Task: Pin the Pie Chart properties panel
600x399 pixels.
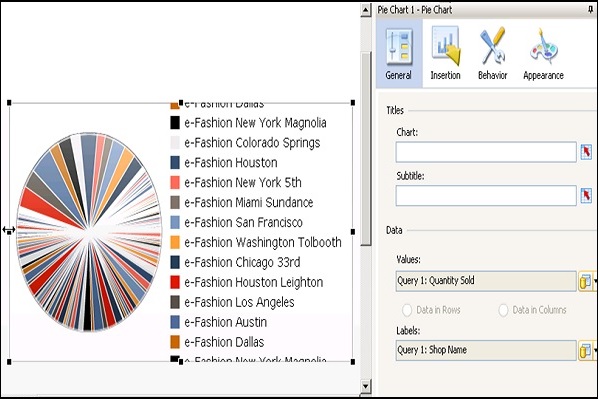Action: (x=590, y=10)
